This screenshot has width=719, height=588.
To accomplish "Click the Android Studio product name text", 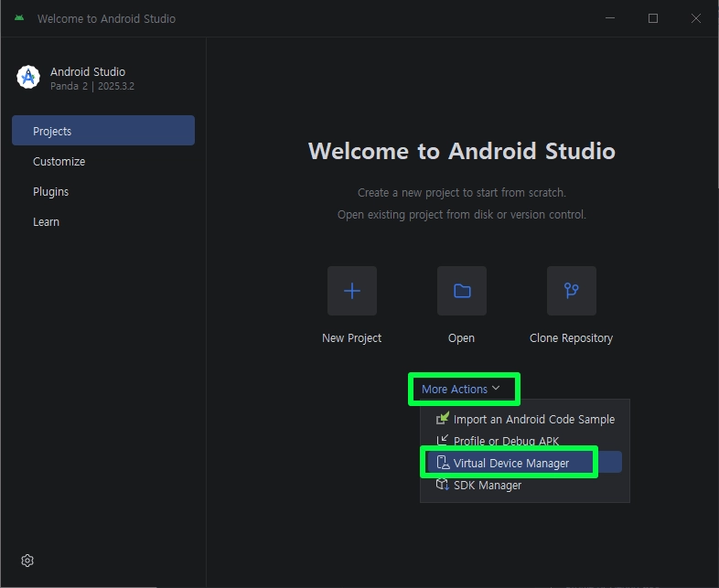I will click(88, 72).
